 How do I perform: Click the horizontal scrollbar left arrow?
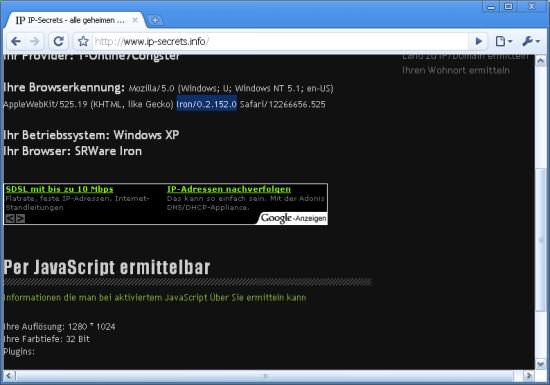click(x=9, y=376)
